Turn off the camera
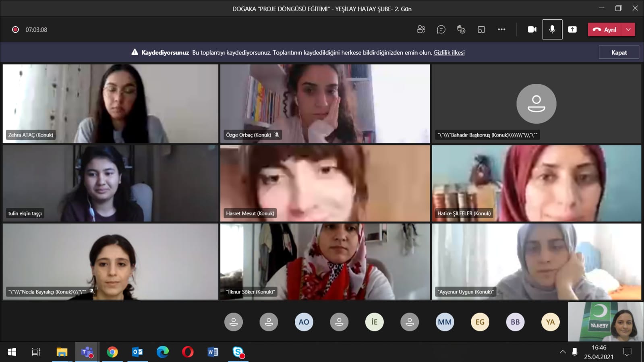 532,29
